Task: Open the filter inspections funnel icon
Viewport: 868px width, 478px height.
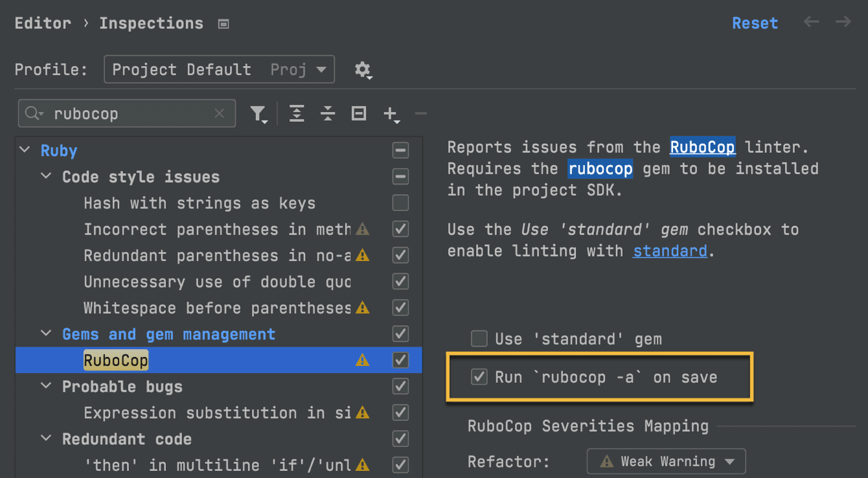Action: pos(258,115)
